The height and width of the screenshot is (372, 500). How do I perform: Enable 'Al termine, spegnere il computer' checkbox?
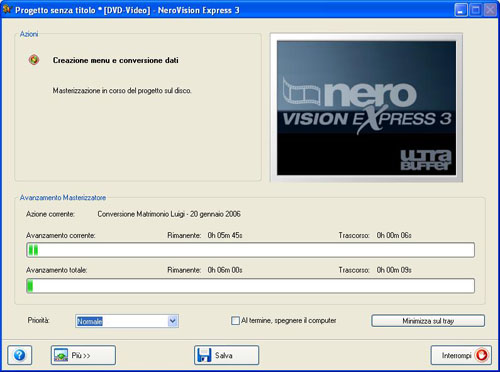pos(235,321)
